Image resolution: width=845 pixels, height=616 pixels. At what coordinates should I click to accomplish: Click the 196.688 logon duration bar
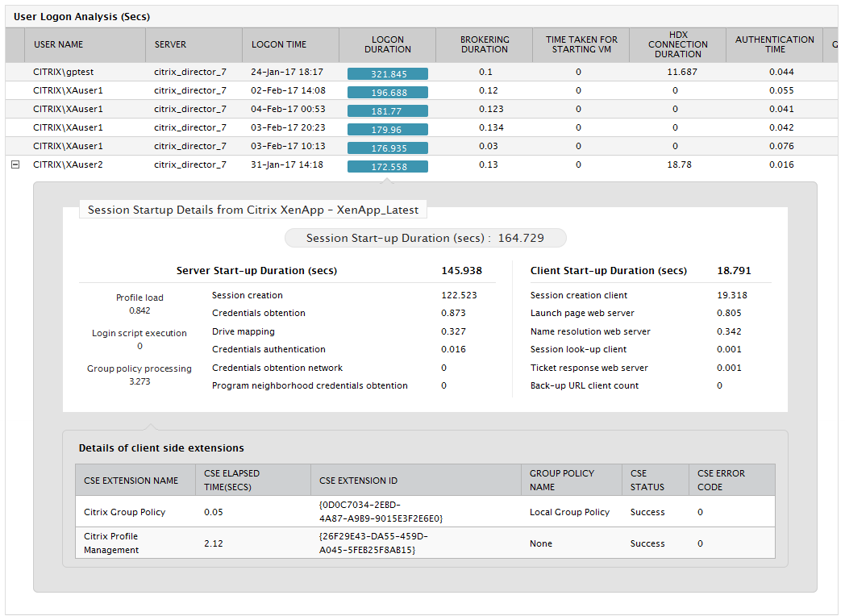coord(388,92)
